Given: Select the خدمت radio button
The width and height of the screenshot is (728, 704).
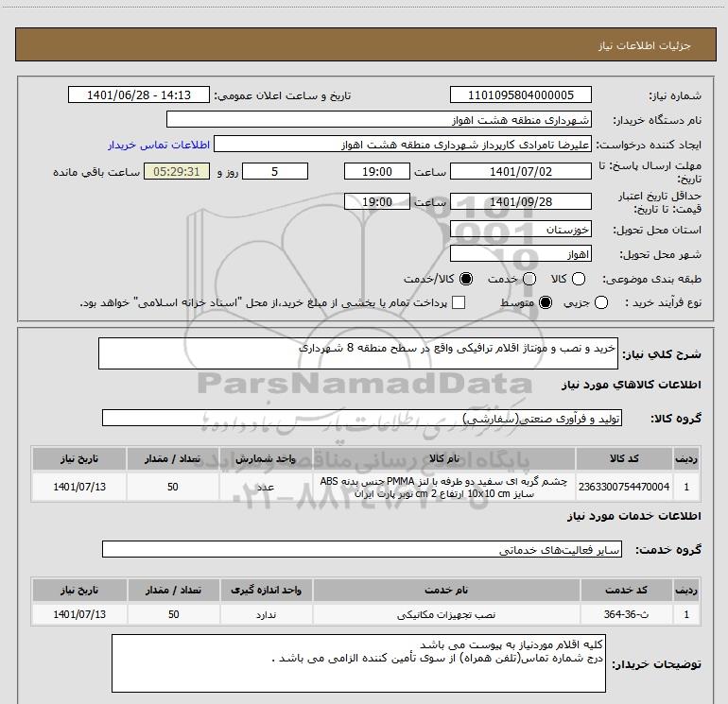Looking at the screenshot, I should pyautogui.click(x=529, y=279).
